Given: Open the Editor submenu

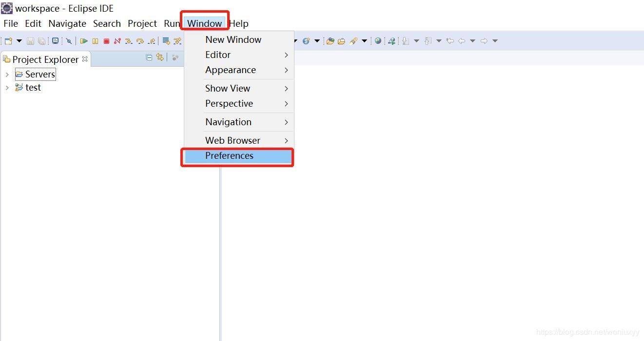Looking at the screenshot, I should 239,55.
